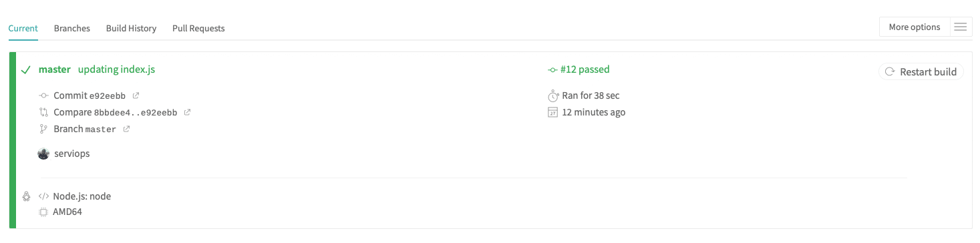
Task: Click the Linux penguin OS icon
Action: (26, 196)
